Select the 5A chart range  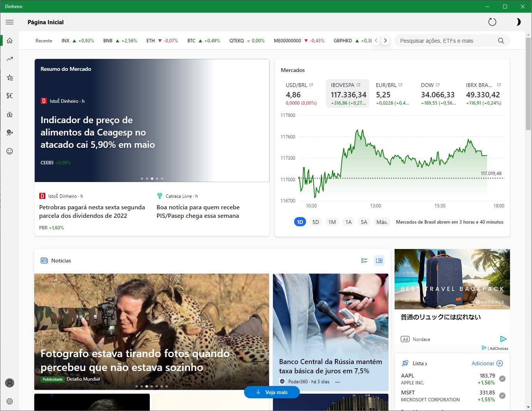coord(364,222)
